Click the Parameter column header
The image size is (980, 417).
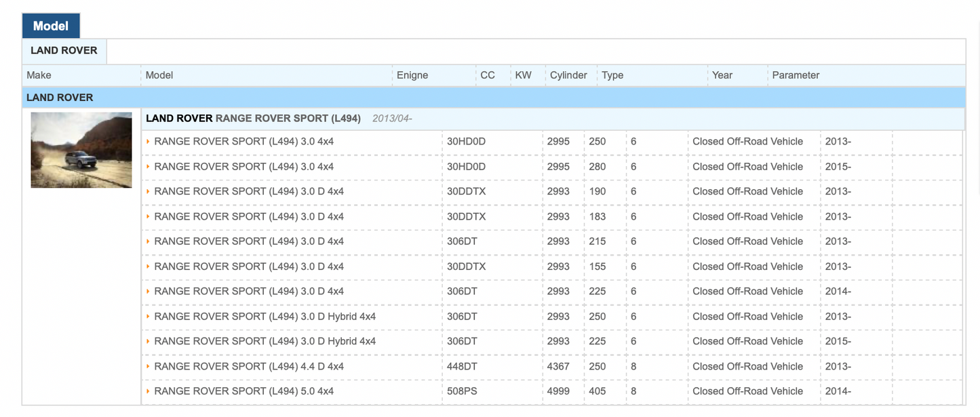(x=796, y=75)
